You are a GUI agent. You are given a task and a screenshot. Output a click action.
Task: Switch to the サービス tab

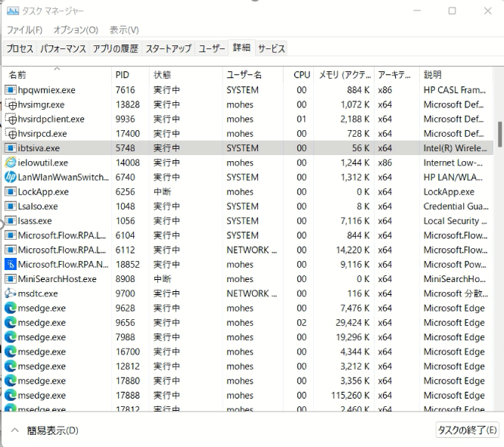271,48
